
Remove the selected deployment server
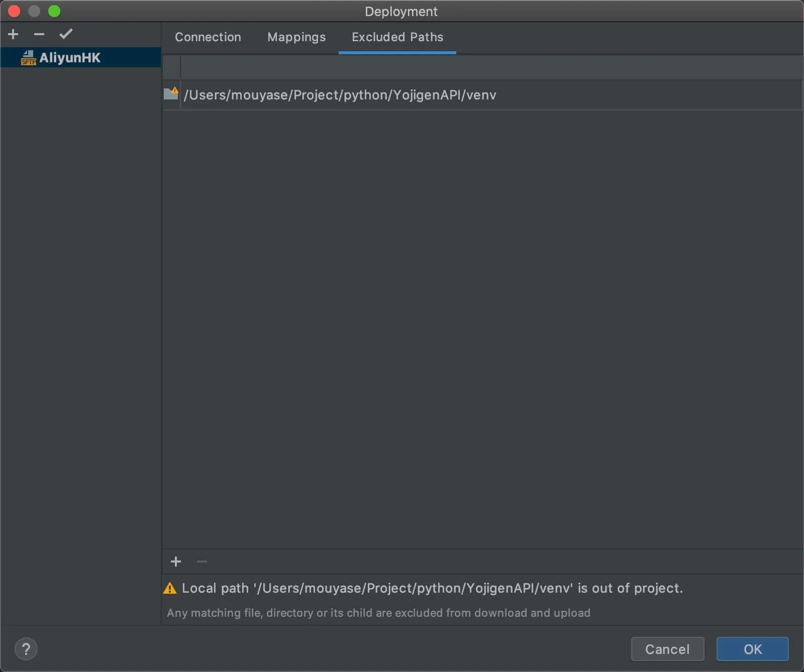pyautogui.click(x=39, y=34)
